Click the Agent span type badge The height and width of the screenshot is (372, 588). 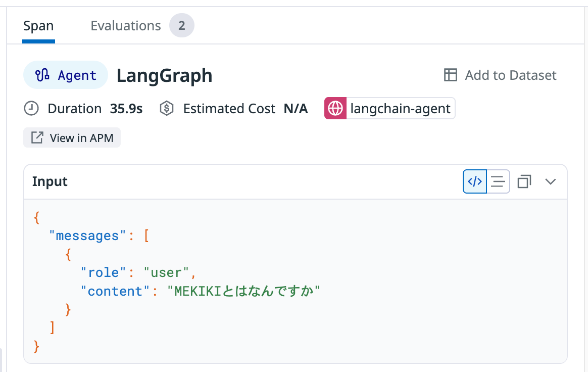click(x=66, y=75)
